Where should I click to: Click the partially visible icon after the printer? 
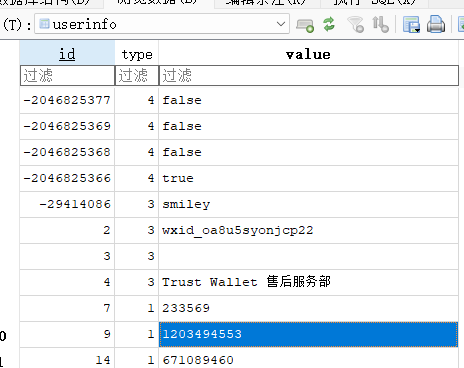click(x=461, y=25)
